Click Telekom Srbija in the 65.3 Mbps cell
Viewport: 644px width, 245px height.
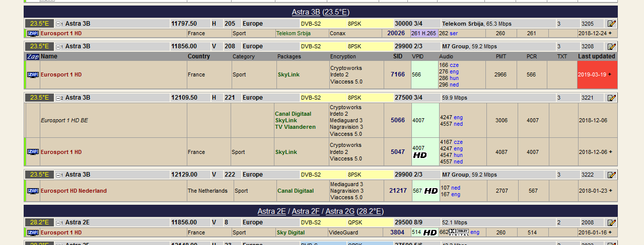click(463, 24)
